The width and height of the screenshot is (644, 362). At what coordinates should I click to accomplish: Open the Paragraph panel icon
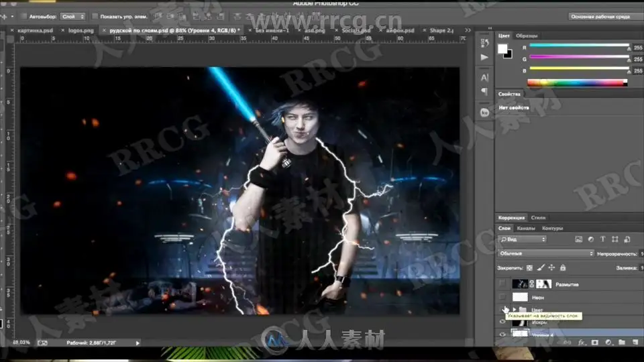[x=484, y=91]
